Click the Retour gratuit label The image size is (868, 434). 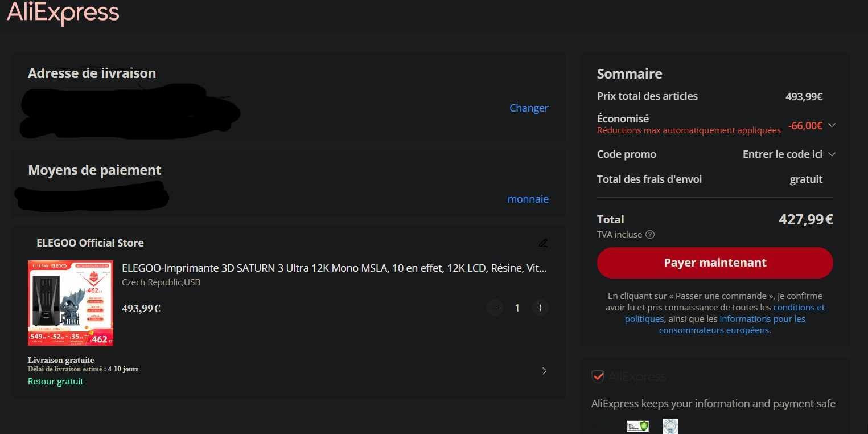pos(56,382)
